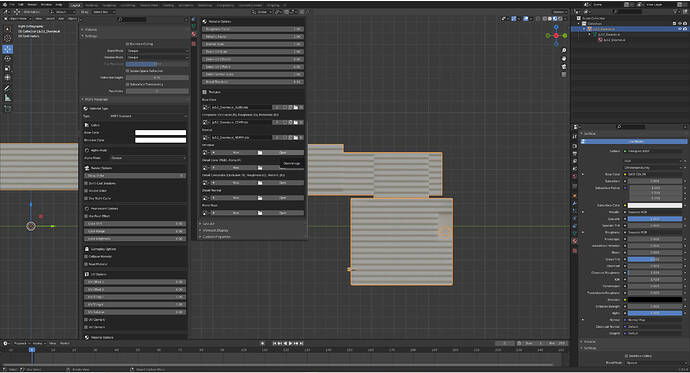Screen dimensions: 690x373
Task: Select the Select Box tool
Action: [7, 29]
